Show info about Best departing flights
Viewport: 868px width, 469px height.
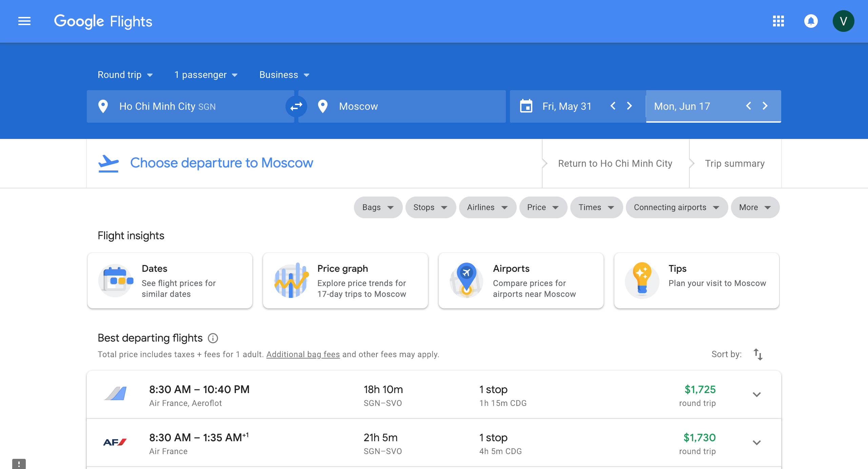[213, 338]
